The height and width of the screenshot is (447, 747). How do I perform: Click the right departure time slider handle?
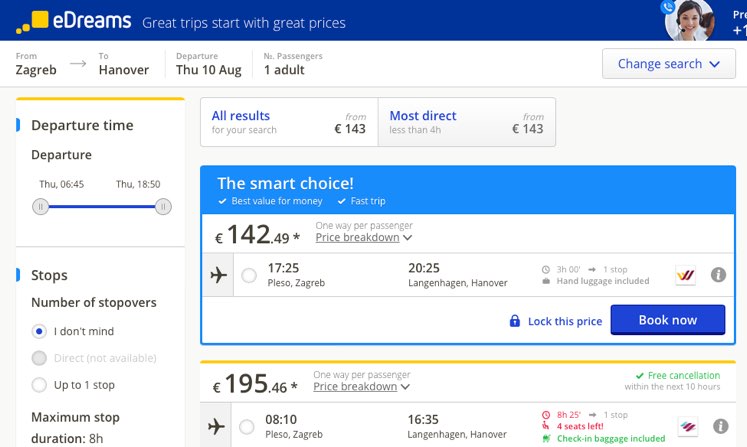[163, 207]
